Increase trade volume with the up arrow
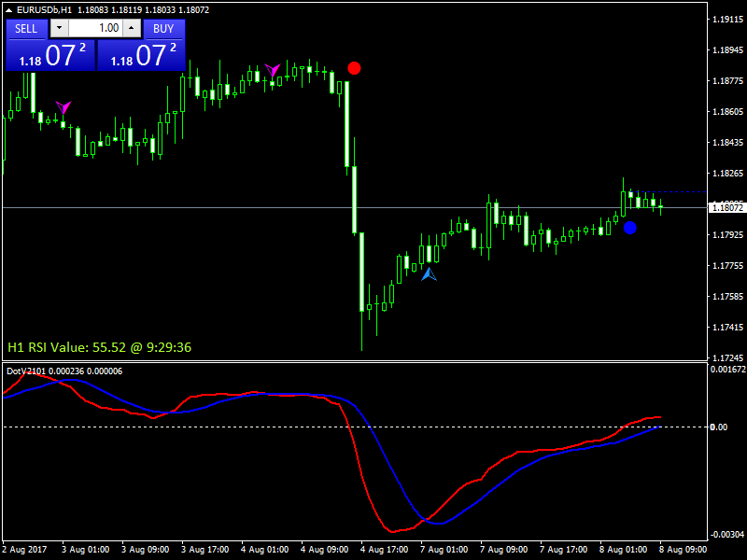 (x=133, y=29)
